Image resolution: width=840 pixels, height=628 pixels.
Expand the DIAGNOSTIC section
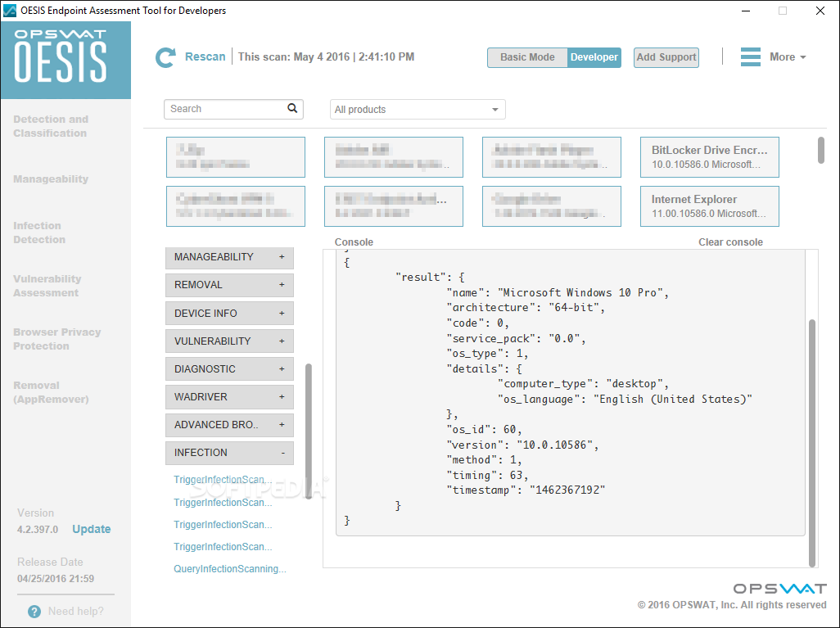click(x=229, y=369)
